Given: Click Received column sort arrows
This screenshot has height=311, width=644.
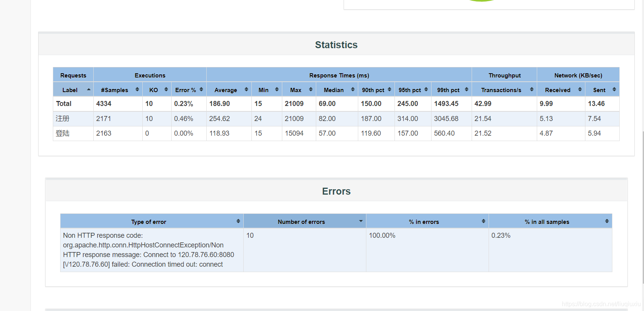Looking at the screenshot, I should pos(580,89).
